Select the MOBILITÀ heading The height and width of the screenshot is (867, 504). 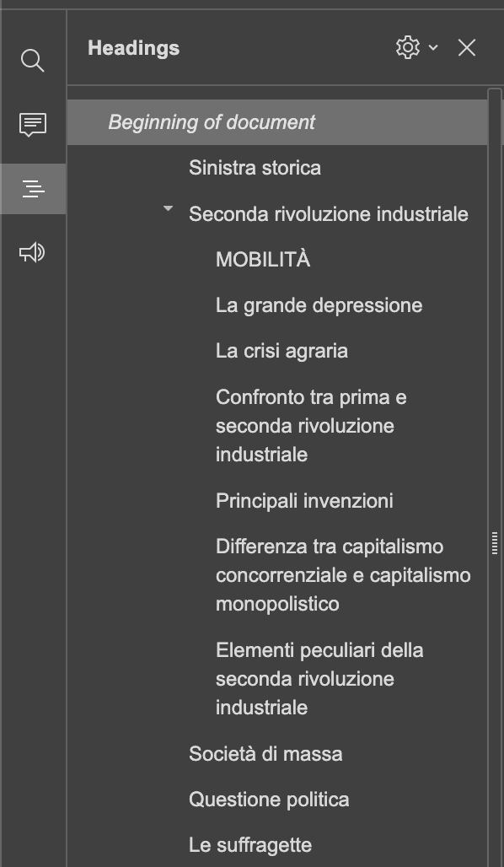(x=262, y=260)
